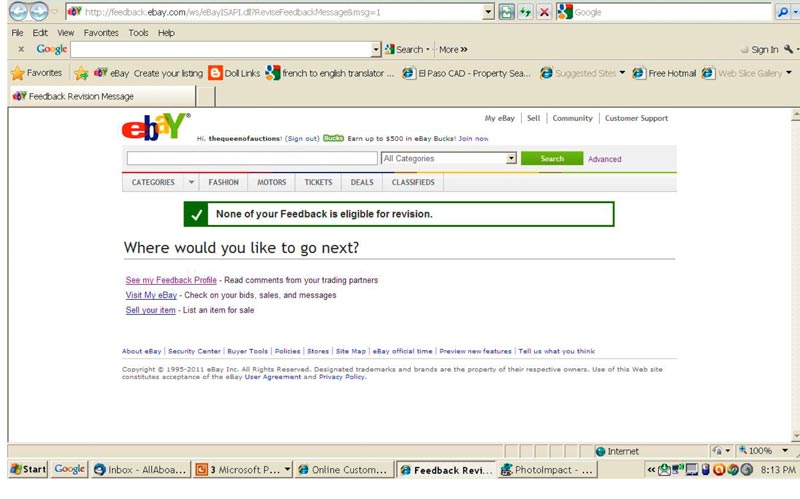Open the 3 Microsoft P... taskbar group dropdown
800x499 pixels.
287,469
